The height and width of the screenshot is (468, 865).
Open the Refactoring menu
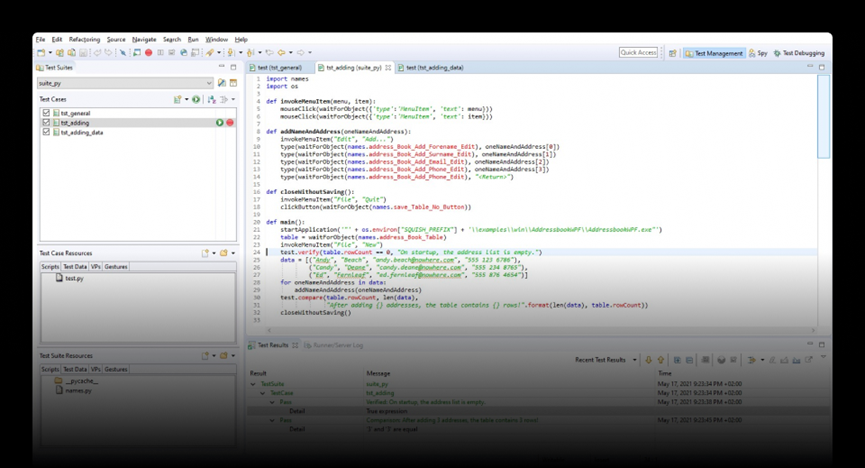click(x=84, y=40)
